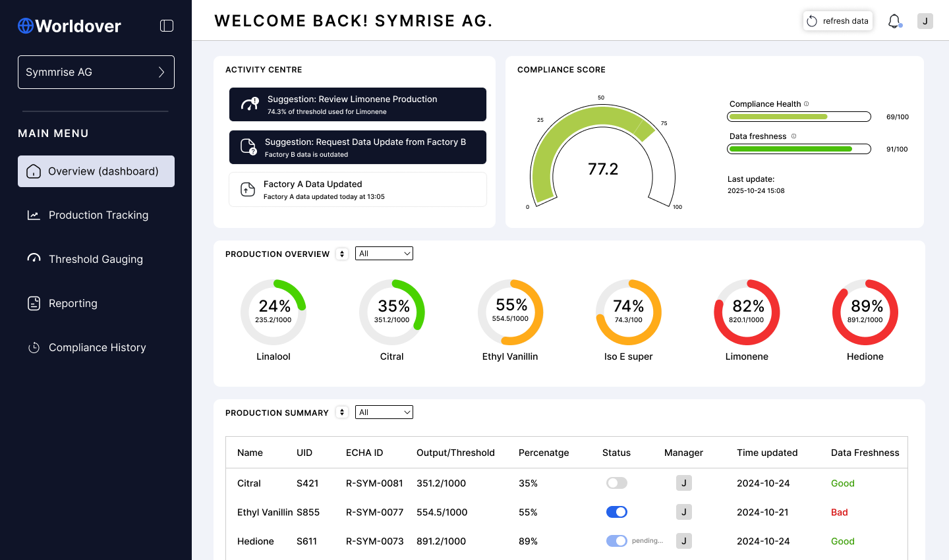Select the Hedione 89% donut chart
The width and height of the screenshot is (949, 560).
[x=865, y=312]
